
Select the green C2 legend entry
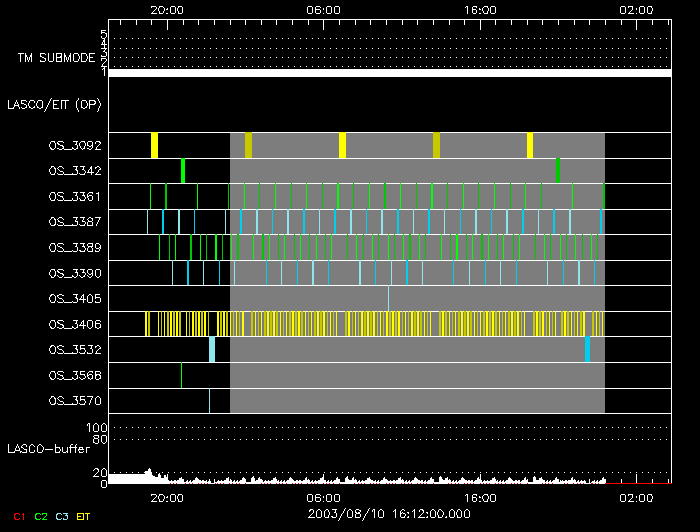tap(40, 516)
